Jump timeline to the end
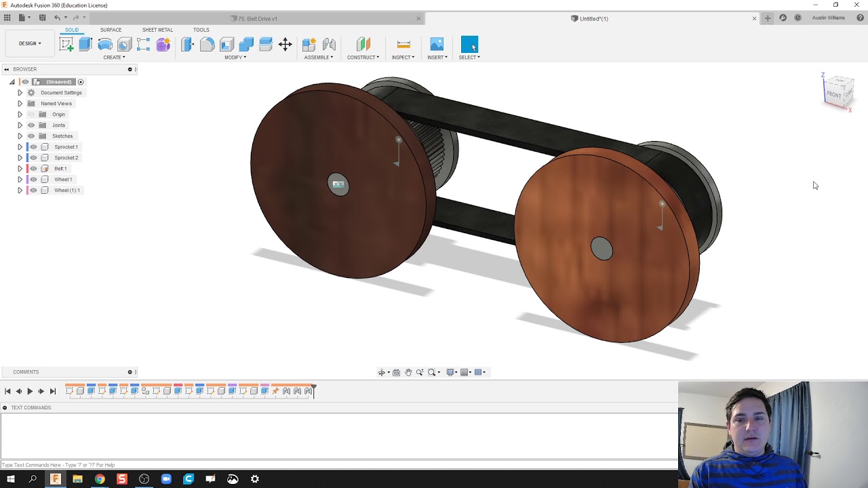The image size is (868, 488). [x=53, y=391]
